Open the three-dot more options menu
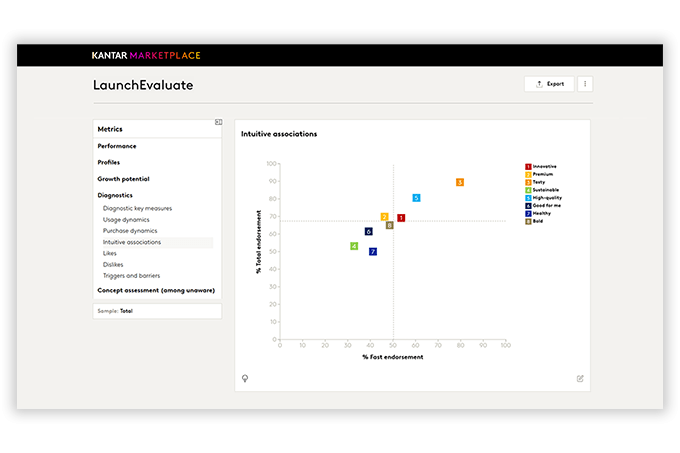The image size is (680, 453). (x=585, y=84)
